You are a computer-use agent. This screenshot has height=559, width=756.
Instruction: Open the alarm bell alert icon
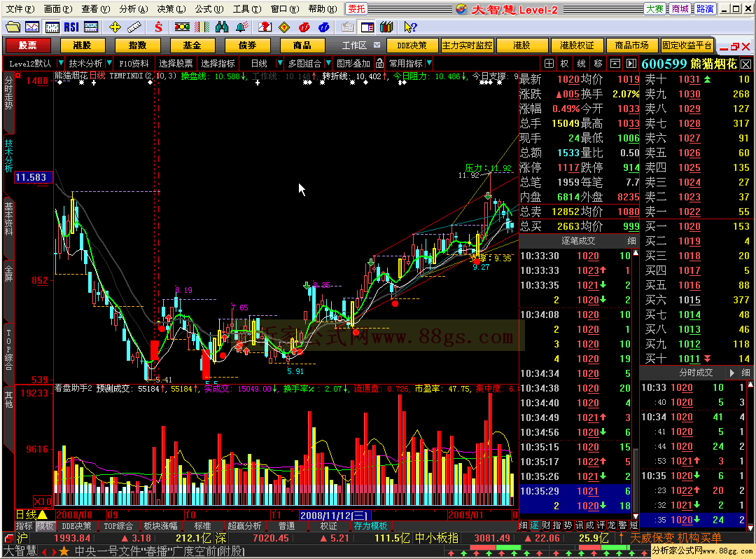[242, 27]
